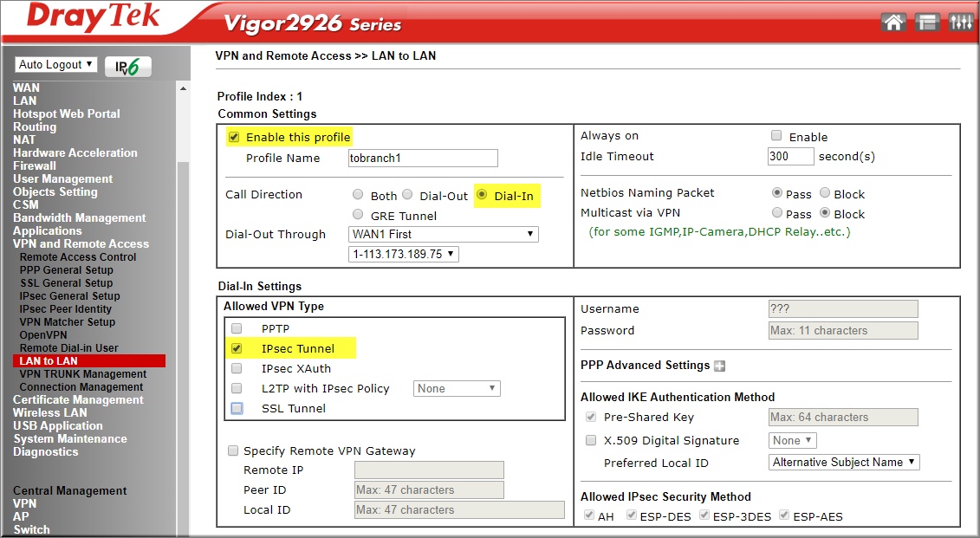Go to IPsec General Setup page
The image size is (980, 538).
tap(69, 296)
